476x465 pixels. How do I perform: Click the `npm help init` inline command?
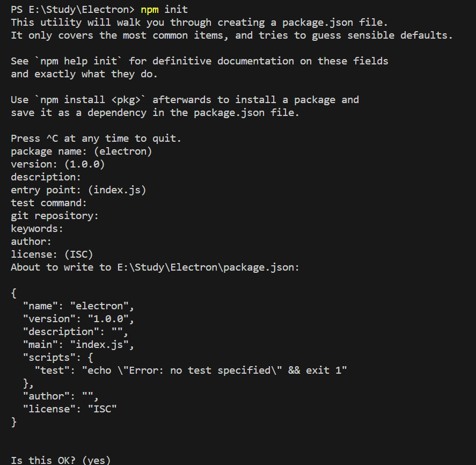(x=78, y=61)
